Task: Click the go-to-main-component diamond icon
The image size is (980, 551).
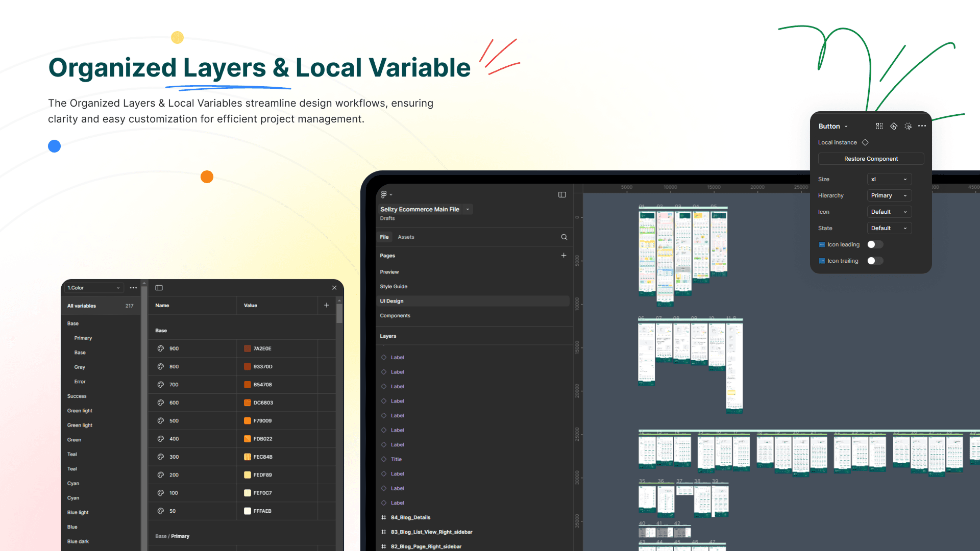Action: click(893, 126)
